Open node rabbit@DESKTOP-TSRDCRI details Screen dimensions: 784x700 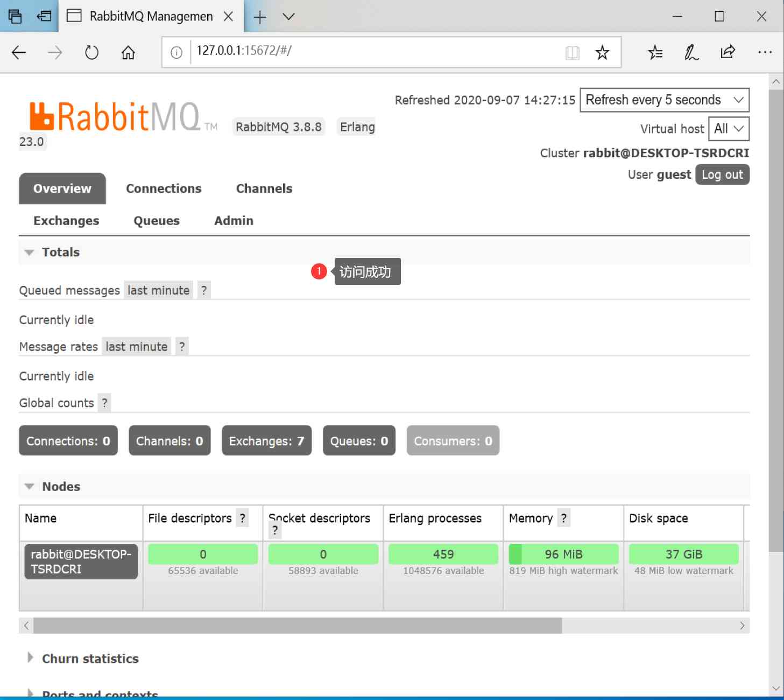(81, 562)
